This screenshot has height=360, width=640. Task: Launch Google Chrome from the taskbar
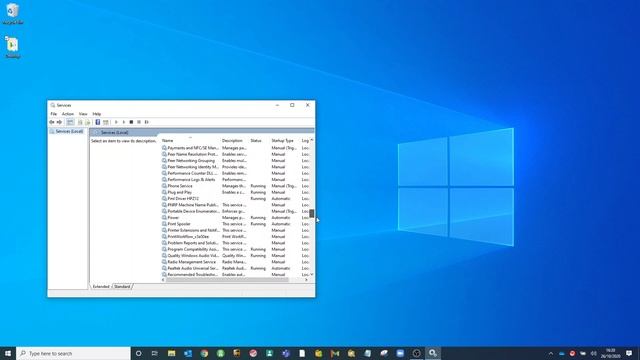(204, 353)
